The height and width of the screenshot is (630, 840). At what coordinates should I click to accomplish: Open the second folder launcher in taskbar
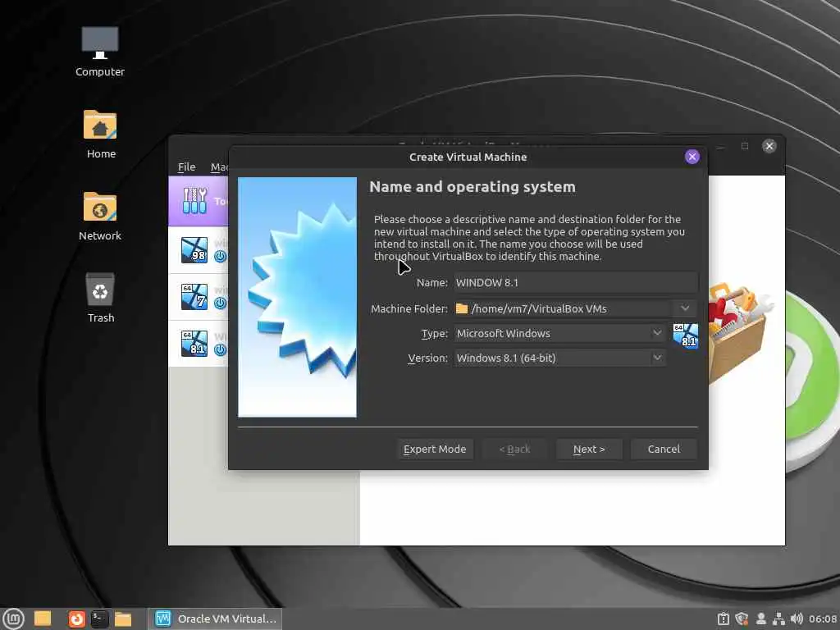tap(123, 619)
